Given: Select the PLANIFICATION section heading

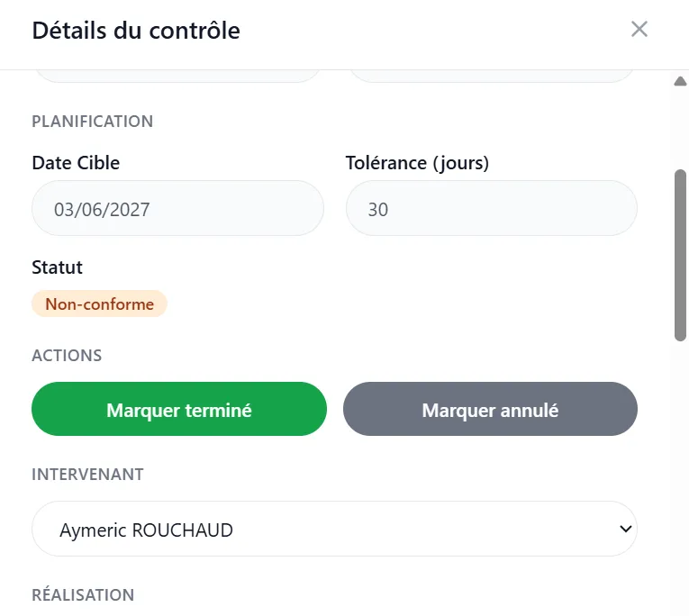Looking at the screenshot, I should (92, 122).
